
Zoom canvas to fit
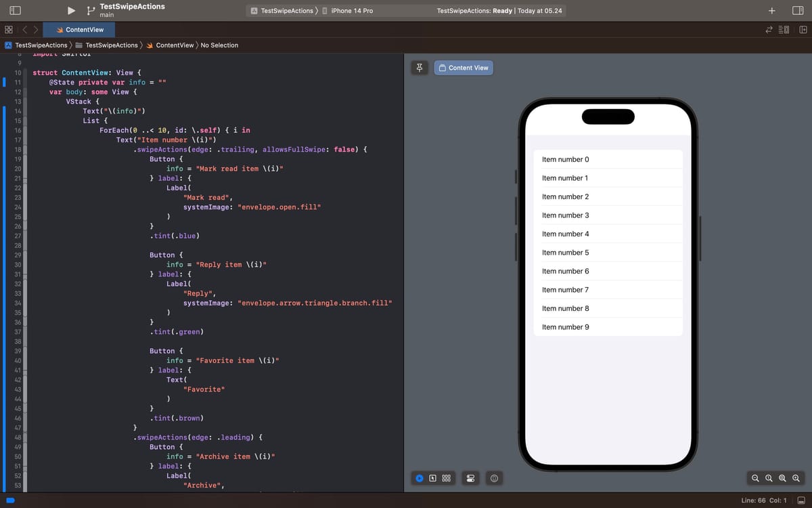pyautogui.click(x=782, y=478)
